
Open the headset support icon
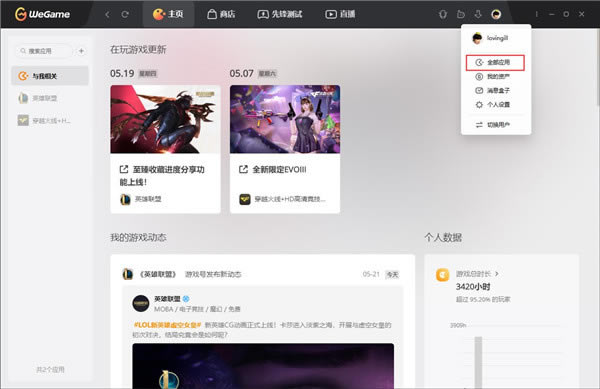[x=443, y=15]
